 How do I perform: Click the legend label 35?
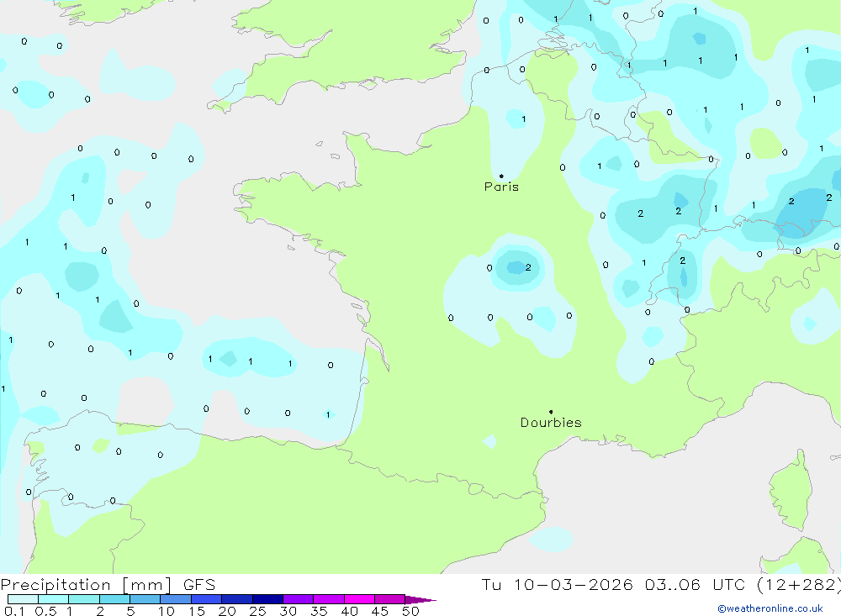(319, 611)
